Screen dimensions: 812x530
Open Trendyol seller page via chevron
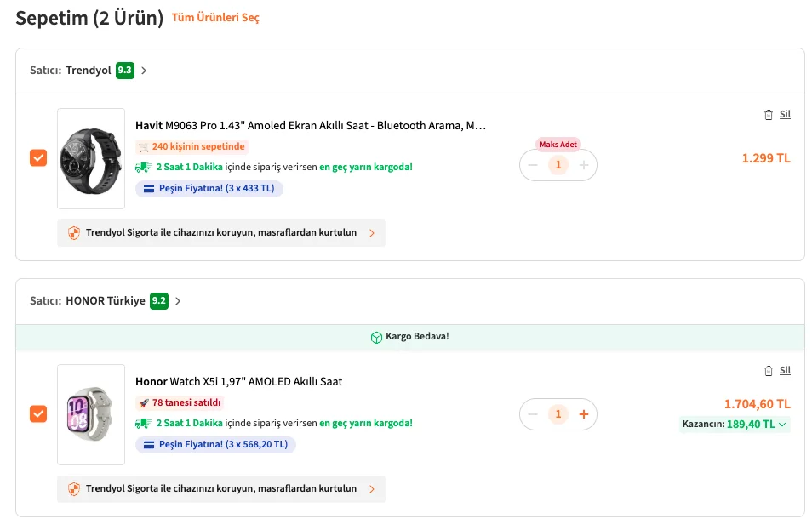pos(144,71)
